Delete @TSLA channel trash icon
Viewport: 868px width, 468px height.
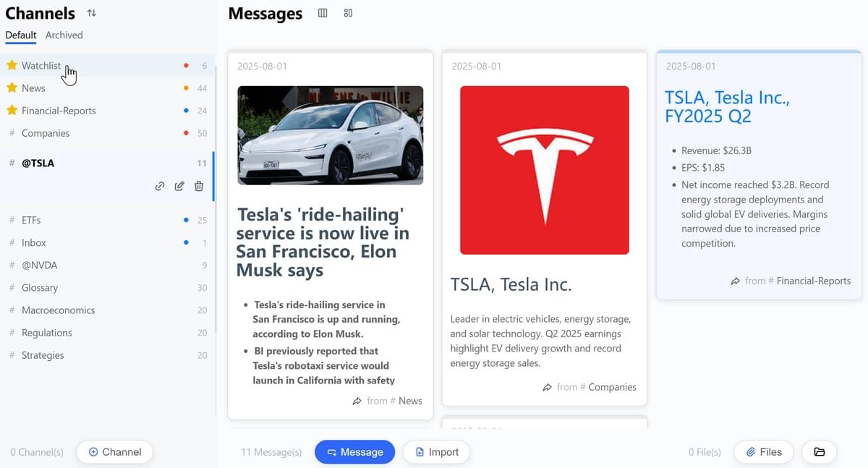pyautogui.click(x=199, y=186)
